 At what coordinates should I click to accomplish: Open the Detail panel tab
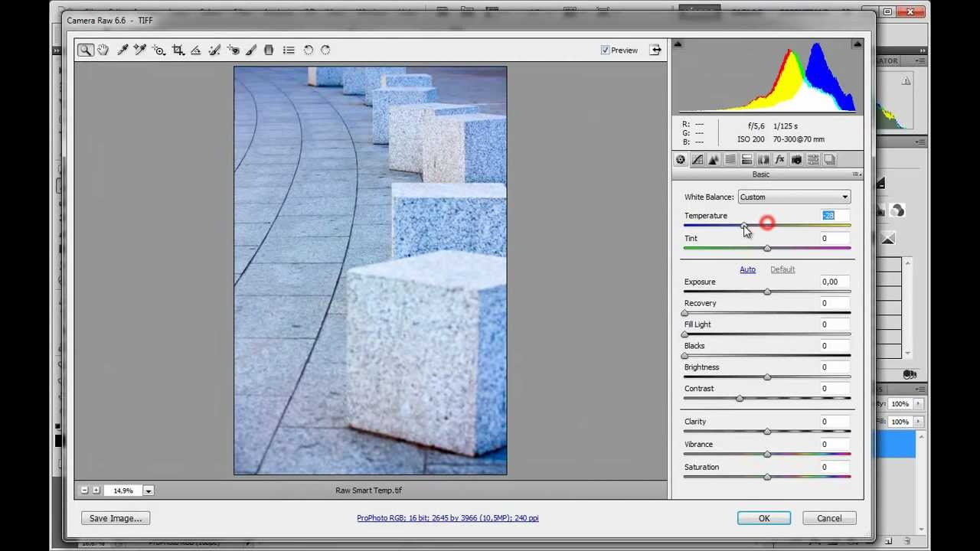(x=714, y=159)
